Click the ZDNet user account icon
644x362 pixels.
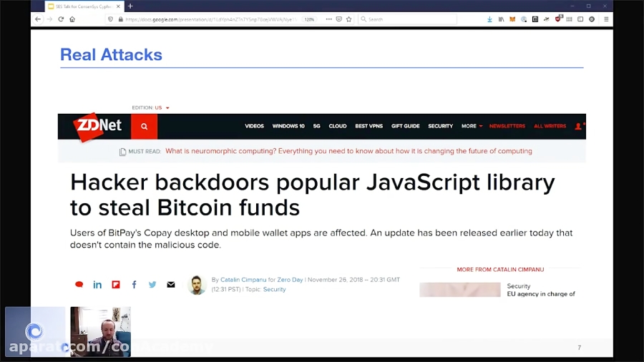(578, 126)
